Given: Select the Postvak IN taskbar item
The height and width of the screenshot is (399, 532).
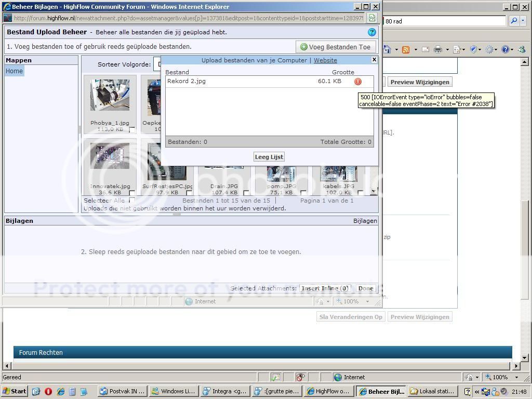Looking at the screenshot, I should coord(122,391).
